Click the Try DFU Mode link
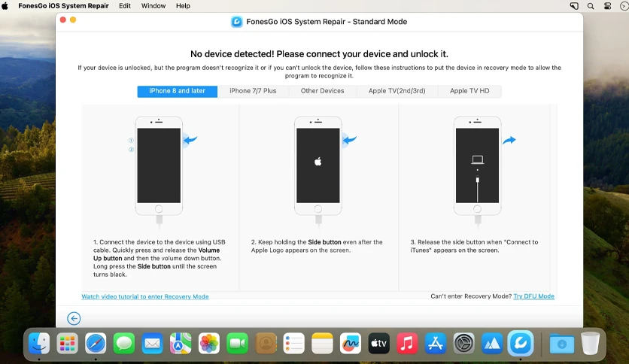This screenshot has height=364, width=629. pyautogui.click(x=534, y=296)
